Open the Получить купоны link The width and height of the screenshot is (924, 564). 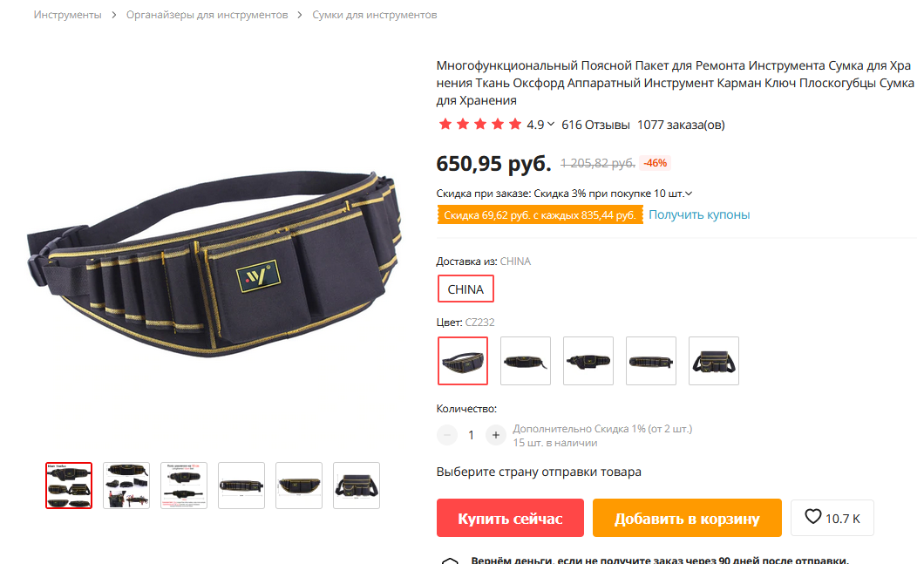699,214
